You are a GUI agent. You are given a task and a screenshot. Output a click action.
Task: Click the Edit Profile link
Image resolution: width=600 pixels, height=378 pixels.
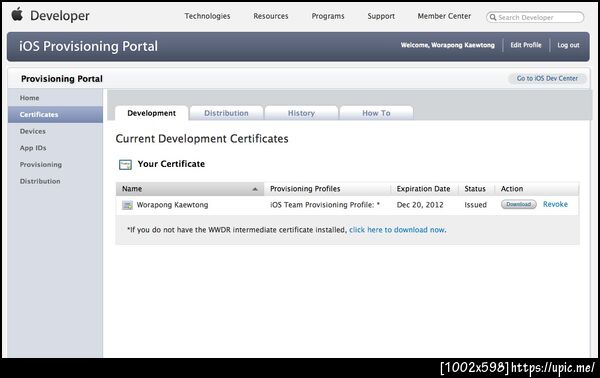tap(526, 45)
